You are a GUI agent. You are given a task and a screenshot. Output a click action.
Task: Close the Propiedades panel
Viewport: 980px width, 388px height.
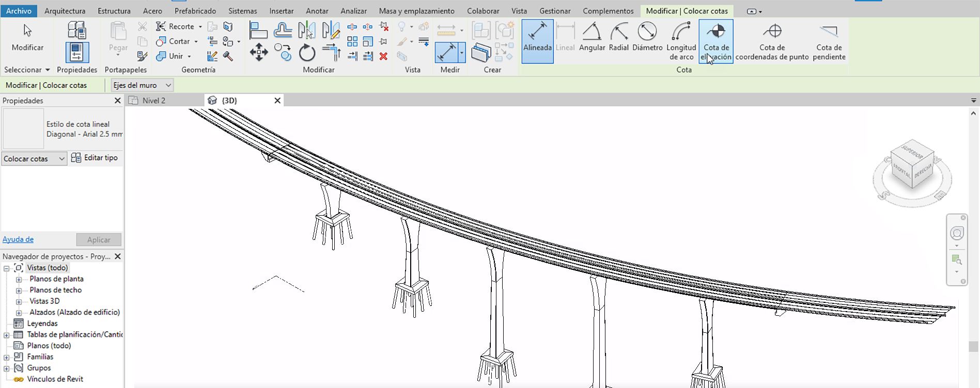117,101
